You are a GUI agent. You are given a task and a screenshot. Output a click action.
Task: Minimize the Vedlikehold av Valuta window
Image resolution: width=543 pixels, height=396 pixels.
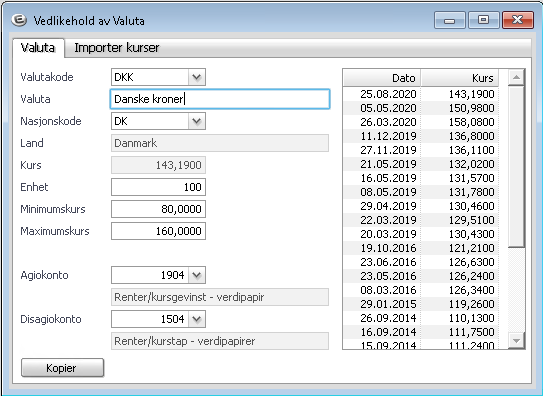pyautogui.click(x=449, y=20)
